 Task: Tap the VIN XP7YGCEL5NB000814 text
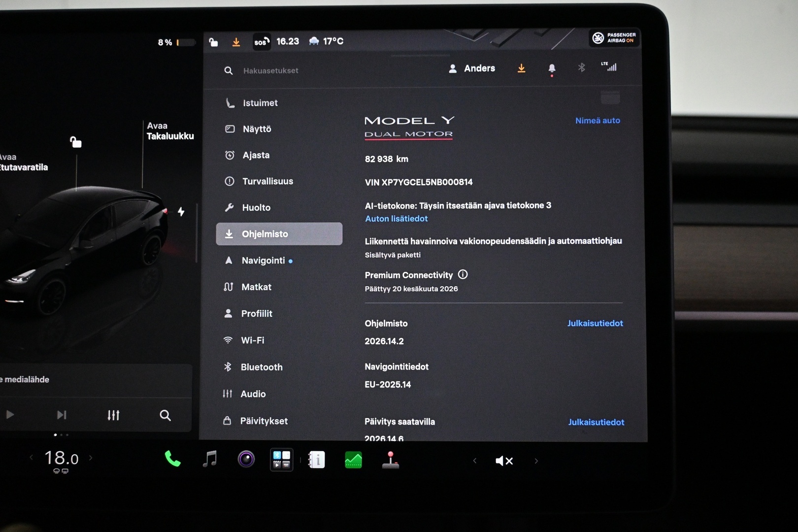click(419, 182)
